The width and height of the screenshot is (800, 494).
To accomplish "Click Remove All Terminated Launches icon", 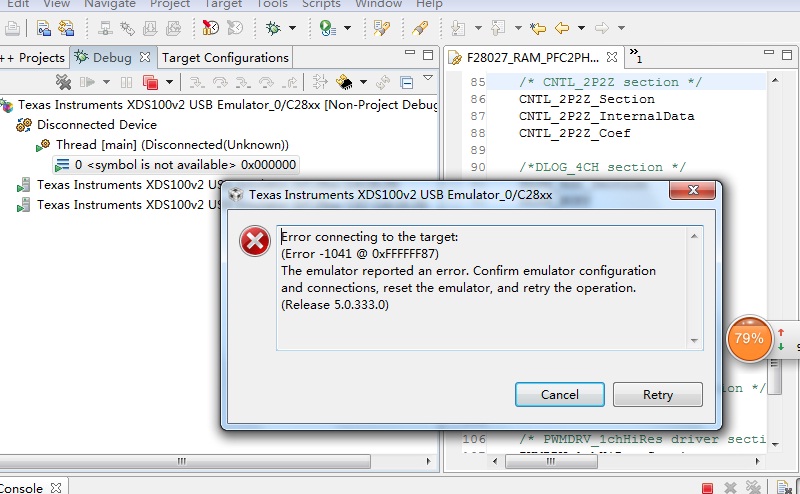I will 63,82.
